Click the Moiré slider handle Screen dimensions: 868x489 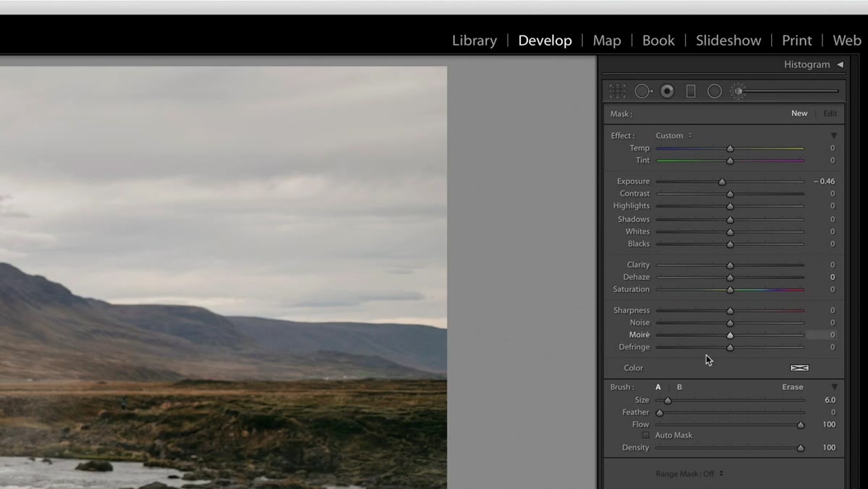tap(730, 335)
